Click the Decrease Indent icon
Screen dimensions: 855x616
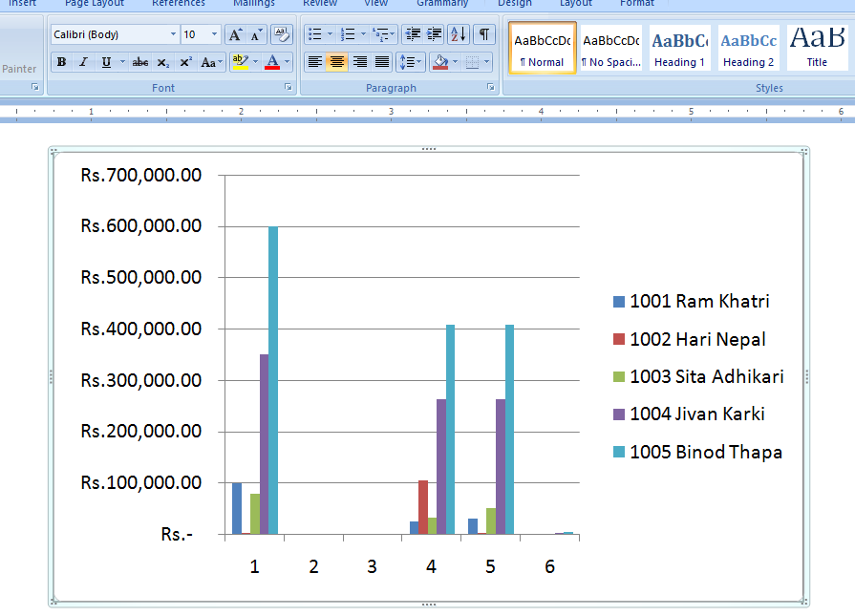pyautogui.click(x=413, y=35)
